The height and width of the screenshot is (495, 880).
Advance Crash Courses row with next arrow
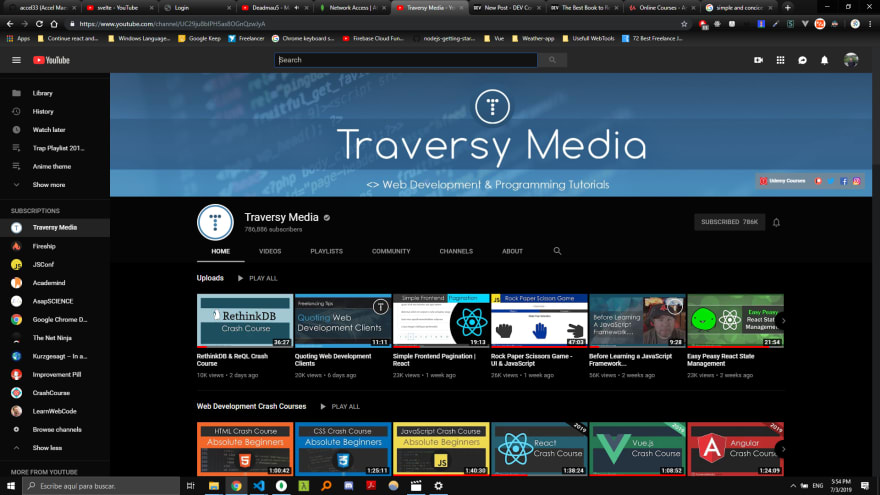click(783, 449)
